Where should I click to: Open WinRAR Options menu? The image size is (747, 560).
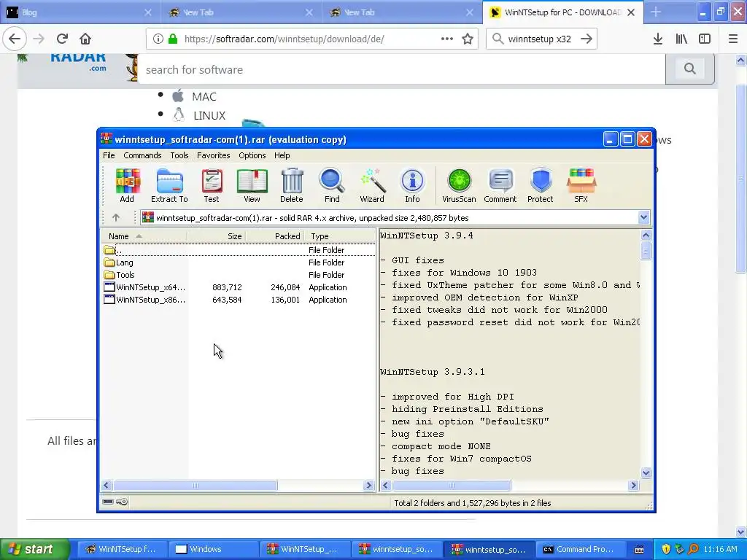tap(252, 155)
